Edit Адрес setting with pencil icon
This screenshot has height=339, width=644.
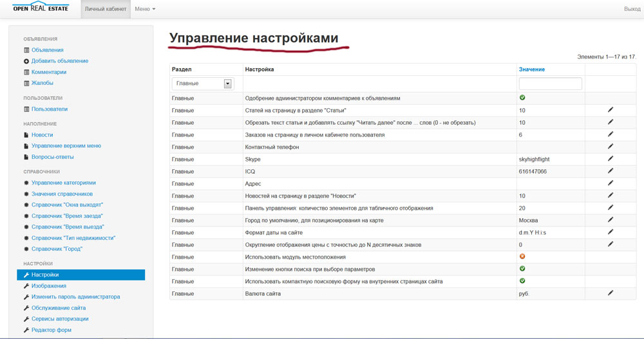click(x=611, y=183)
